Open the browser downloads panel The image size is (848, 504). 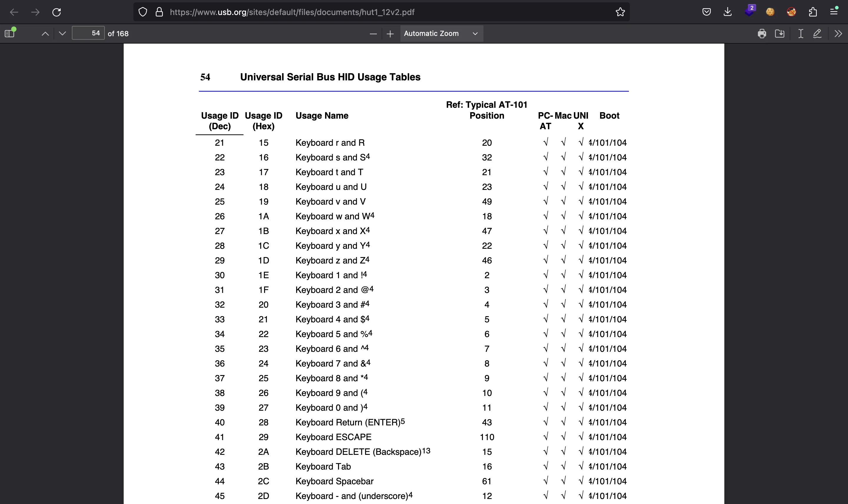pyautogui.click(x=728, y=12)
